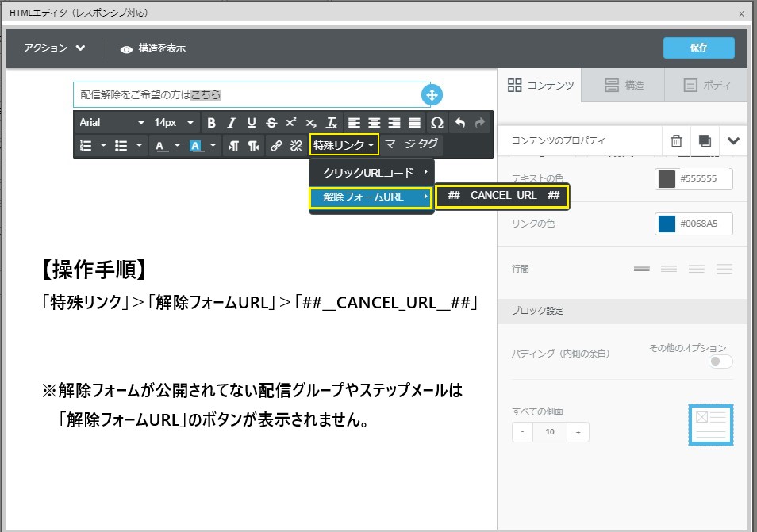The image size is (757, 532).
Task: Click the padding value 10 field
Action: 550,432
